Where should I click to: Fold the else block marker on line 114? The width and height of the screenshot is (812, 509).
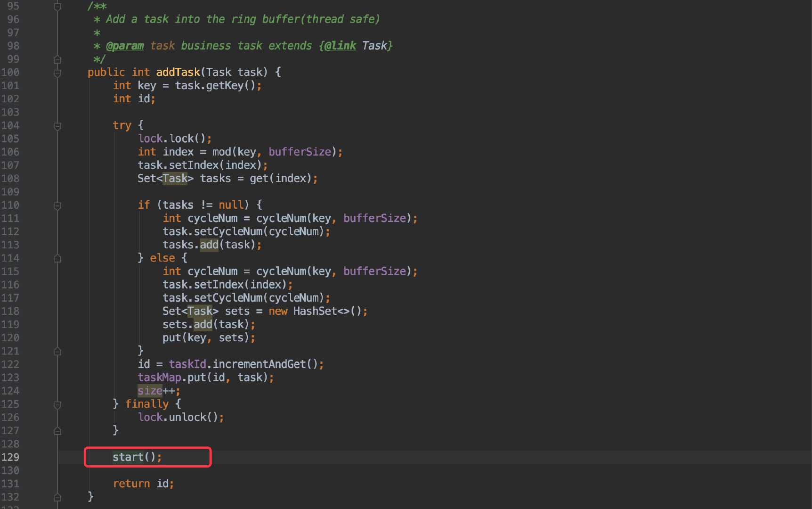coord(57,258)
